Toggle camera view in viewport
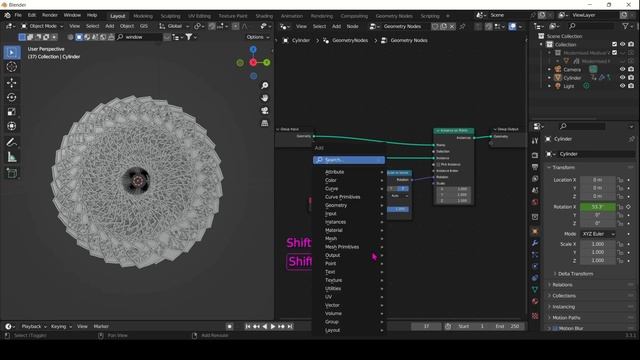This screenshot has height=360, width=640. (x=265, y=111)
